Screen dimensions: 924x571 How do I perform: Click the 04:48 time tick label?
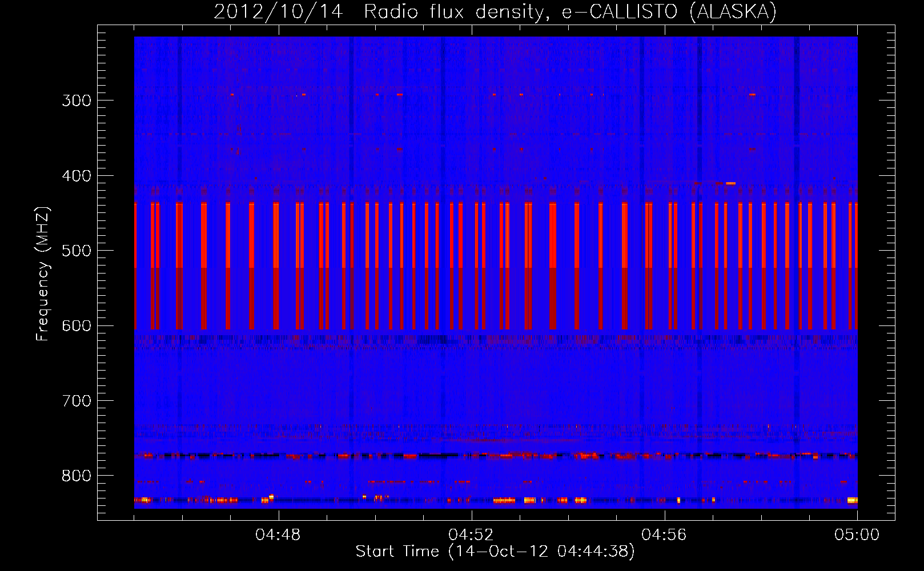pyautogui.click(x=278, y=535)
